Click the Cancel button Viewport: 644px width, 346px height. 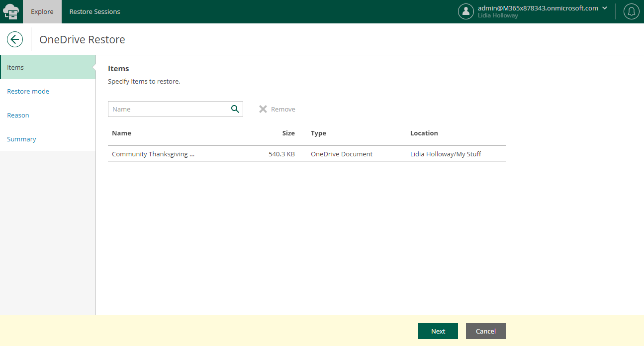pos(485,331)
